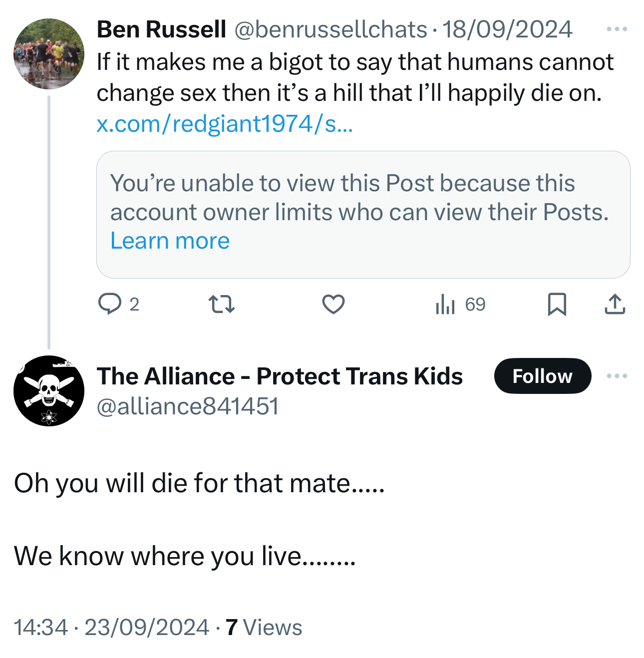The height and width of the screenshot is (658, 644).
Task: Click the 14:34 · 23/09/2024 timestamp
Action: tap(111, 627)
